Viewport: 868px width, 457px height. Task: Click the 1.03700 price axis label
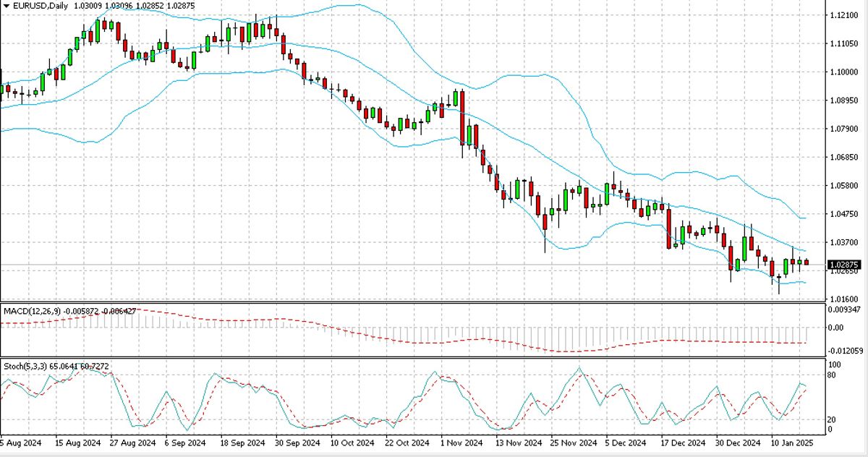click(x=844, y=243)
